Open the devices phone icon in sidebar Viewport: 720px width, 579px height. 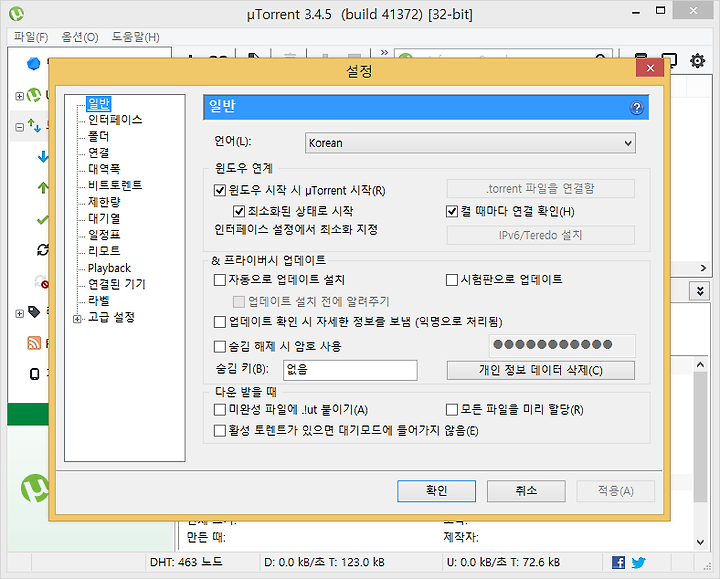[x=34, y=374]
